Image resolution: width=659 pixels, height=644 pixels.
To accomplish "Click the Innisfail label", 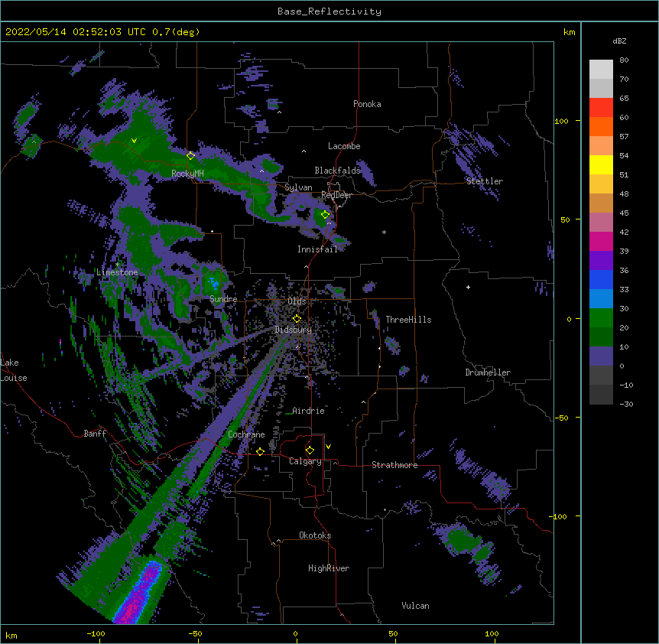I will (x=318, y=249).
